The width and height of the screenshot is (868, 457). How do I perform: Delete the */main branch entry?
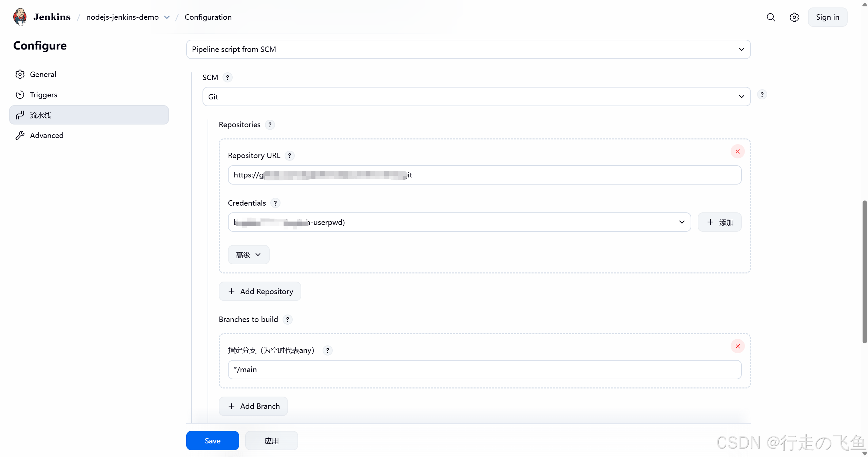pos(737,346)
